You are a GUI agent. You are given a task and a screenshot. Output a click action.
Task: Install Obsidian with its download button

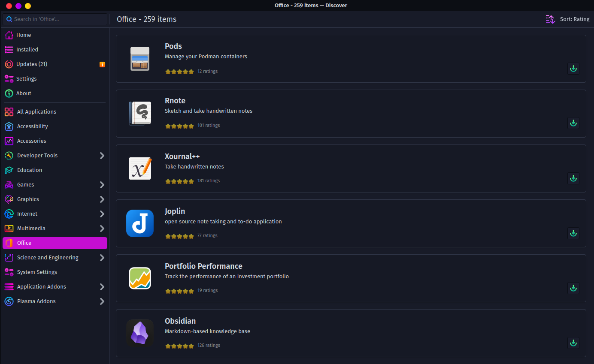point(573,343)
